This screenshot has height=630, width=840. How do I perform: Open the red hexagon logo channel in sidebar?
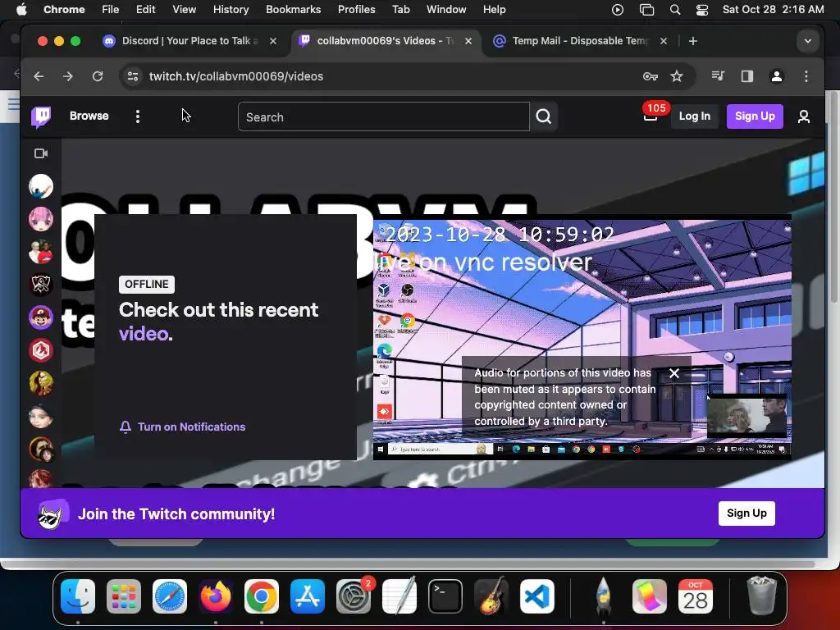pos(41,350)
